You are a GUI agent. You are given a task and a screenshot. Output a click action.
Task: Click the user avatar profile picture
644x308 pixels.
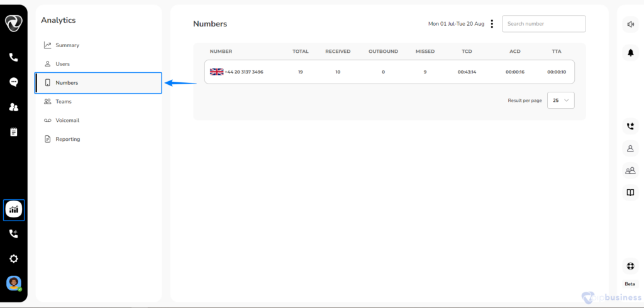coord(14,283)
